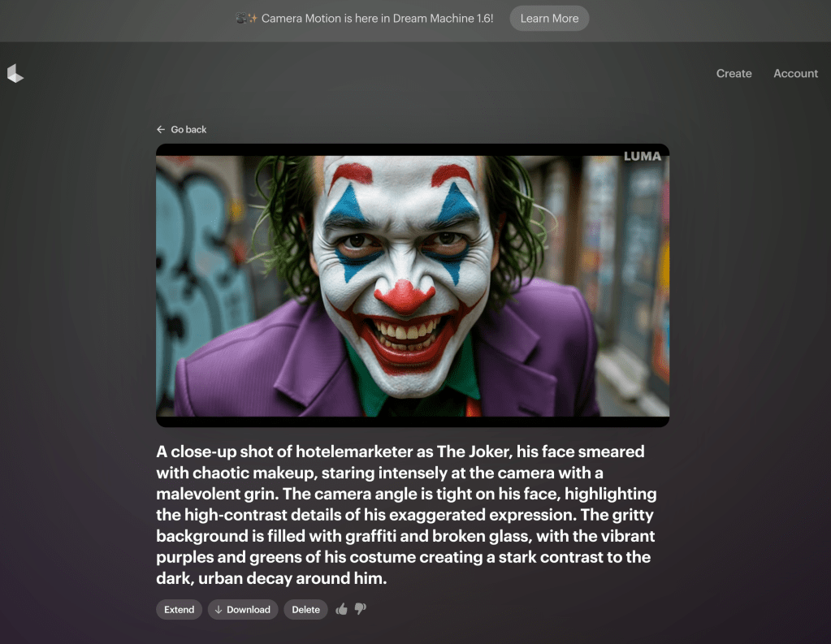The height and width of the screenshot is (644, 831).
Task: Like the video with thumbs up
Action: (341, 609)
